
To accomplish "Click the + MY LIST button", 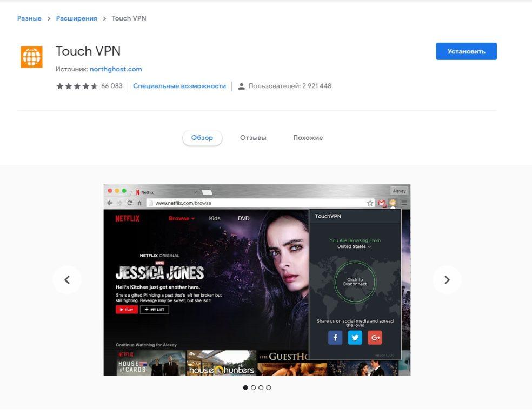I will pyautogui.click(x=155, y=310).
